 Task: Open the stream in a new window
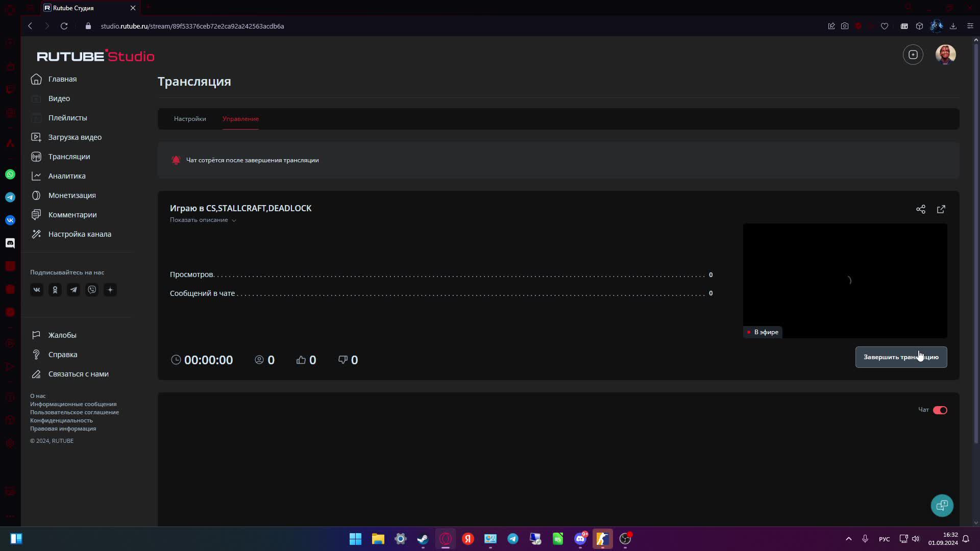tap(941, 209)
